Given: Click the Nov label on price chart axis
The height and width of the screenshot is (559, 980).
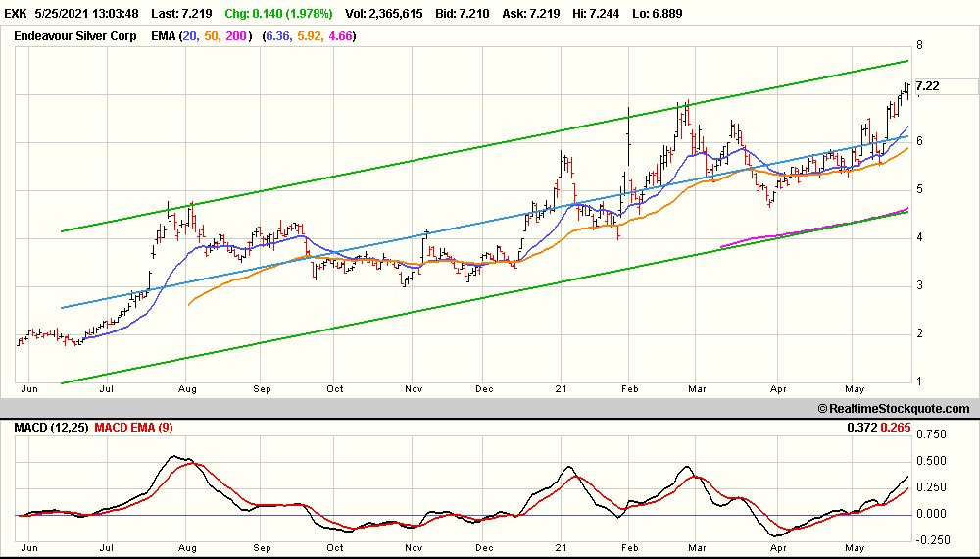Looking at the screenshot, I should pyautogui.click(x=414, y=389).
